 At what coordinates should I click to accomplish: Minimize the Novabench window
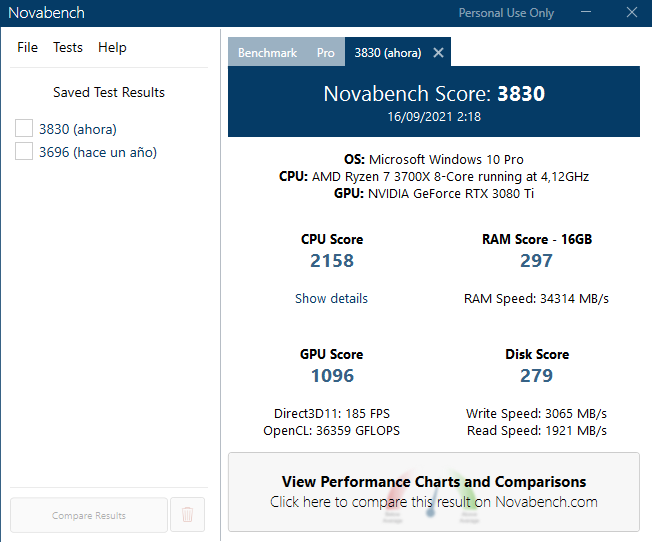[586, 12]
